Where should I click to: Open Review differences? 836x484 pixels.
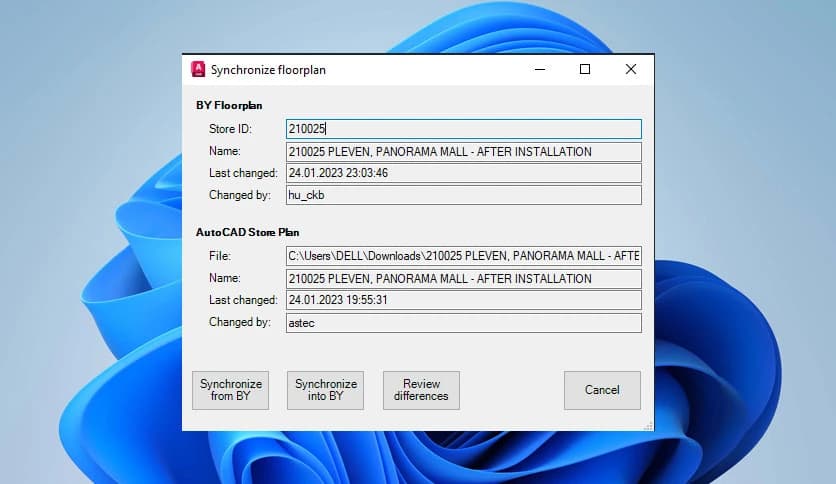pos(421,390)
